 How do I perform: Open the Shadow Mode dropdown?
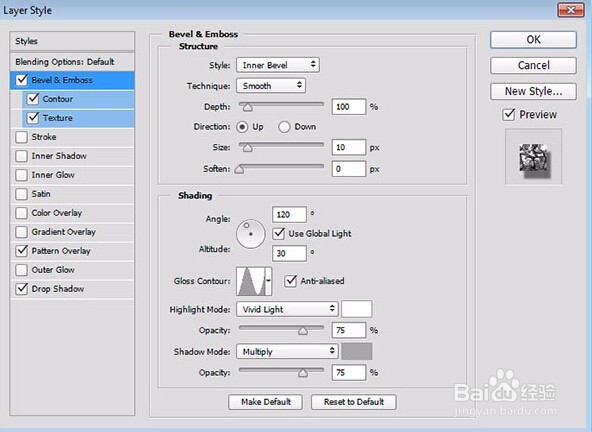[x=287, y=352]
